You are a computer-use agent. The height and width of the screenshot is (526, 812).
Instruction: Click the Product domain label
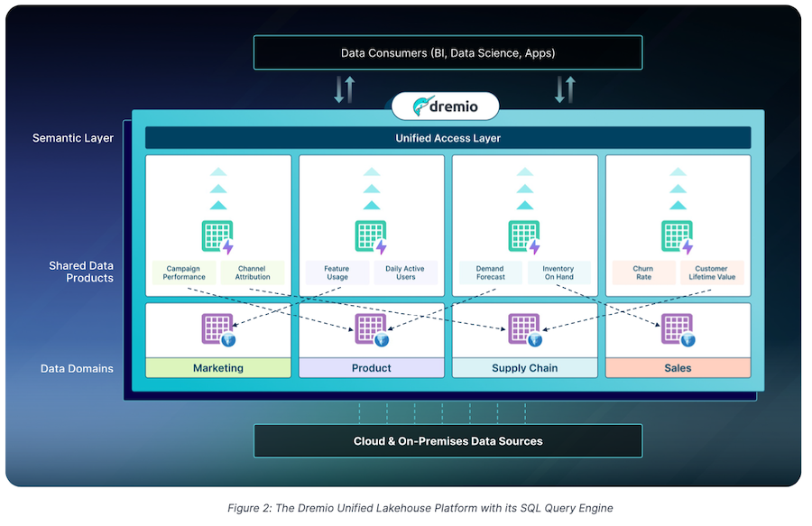pyautogui.click(x=372, y=368)
